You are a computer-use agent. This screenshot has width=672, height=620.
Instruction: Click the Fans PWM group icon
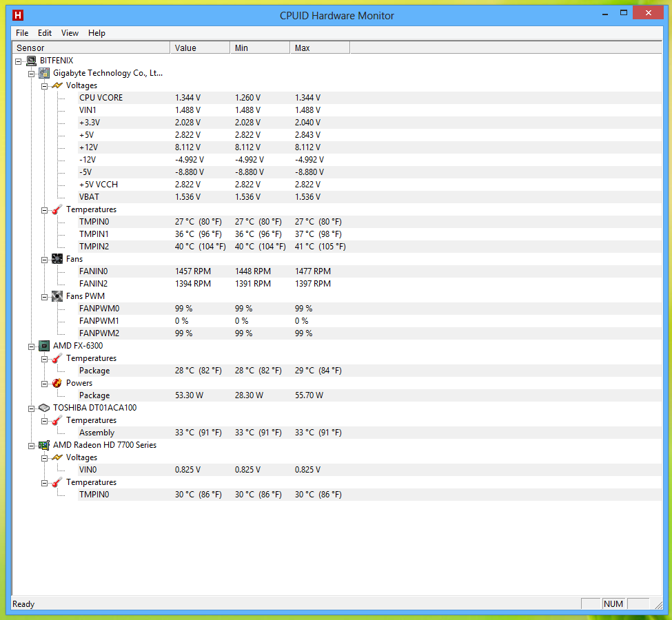click(57, 296)
